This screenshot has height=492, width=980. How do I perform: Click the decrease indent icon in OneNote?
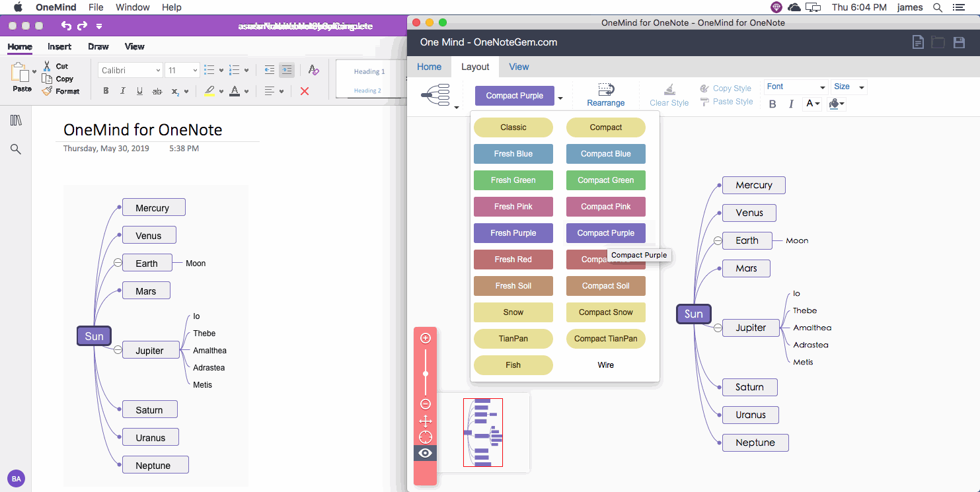[270, 70]
